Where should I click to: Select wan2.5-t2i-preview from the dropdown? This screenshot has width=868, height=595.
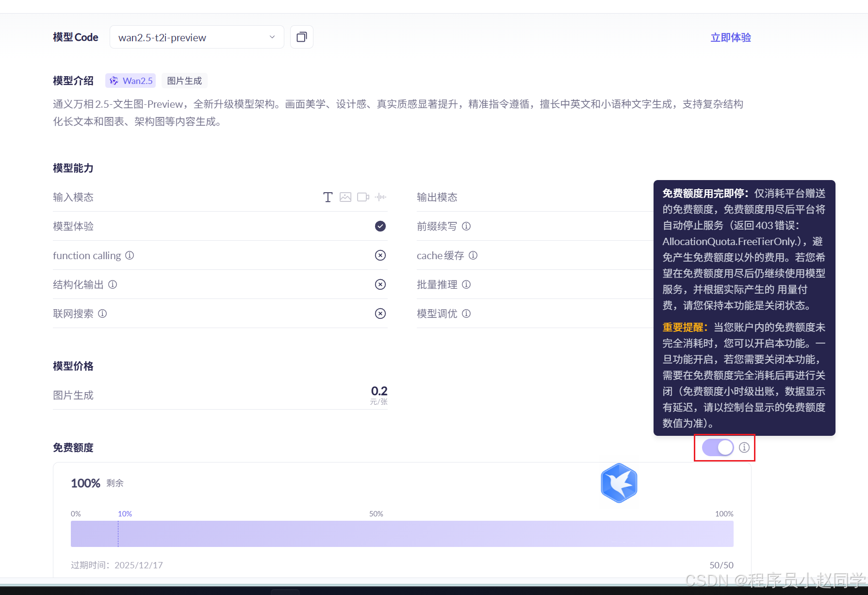point(162,37)
